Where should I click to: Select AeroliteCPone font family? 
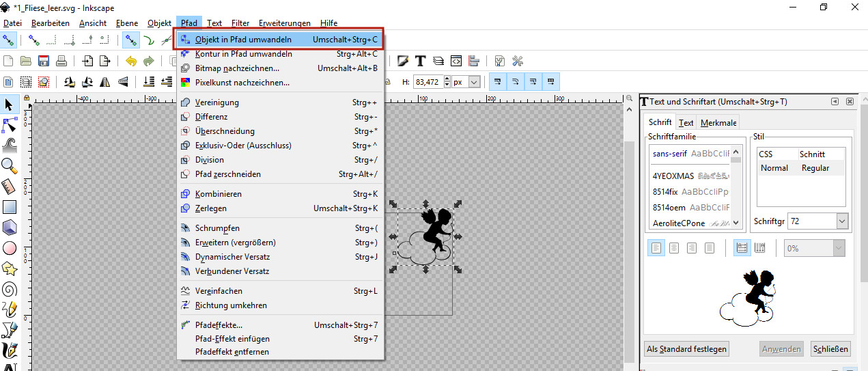click(690, 223)
